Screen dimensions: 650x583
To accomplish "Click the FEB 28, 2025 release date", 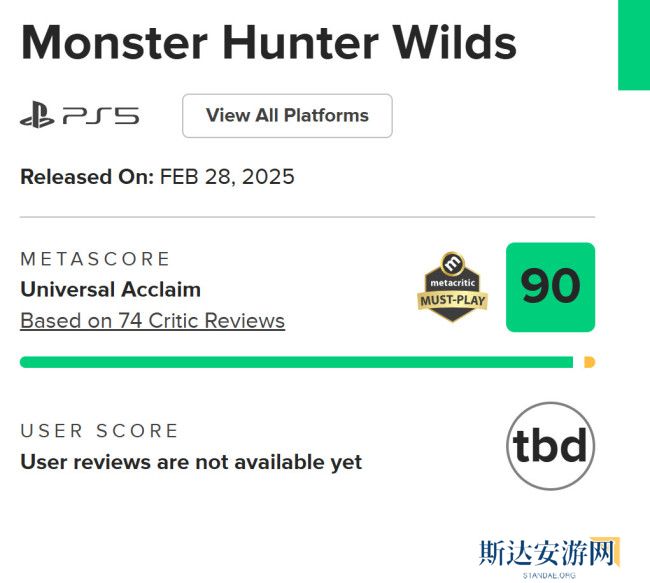I will [x=227, y=177].
